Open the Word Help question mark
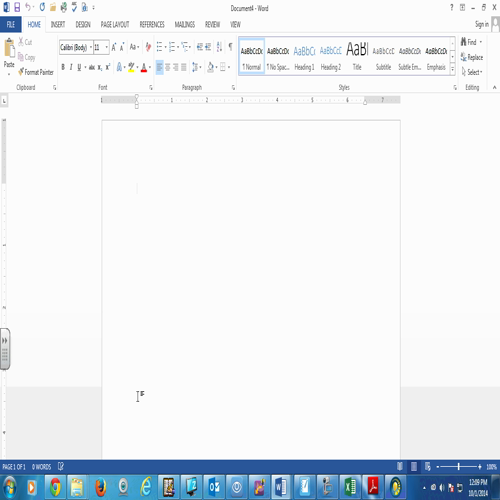The image size is (500, 500). (452, 7)
